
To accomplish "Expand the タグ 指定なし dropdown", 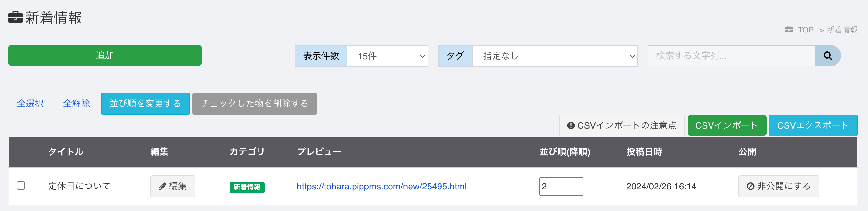I will click(555, 56).
